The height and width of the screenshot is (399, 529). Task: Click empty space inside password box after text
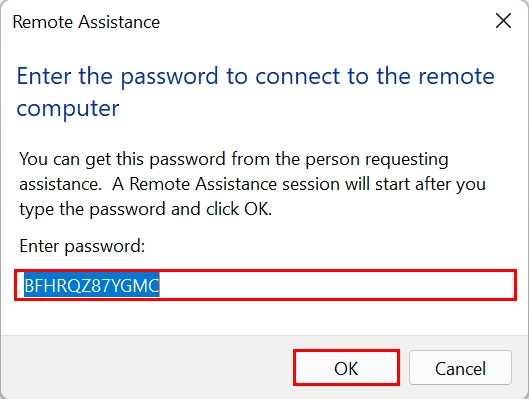click(x=337, y=285)
